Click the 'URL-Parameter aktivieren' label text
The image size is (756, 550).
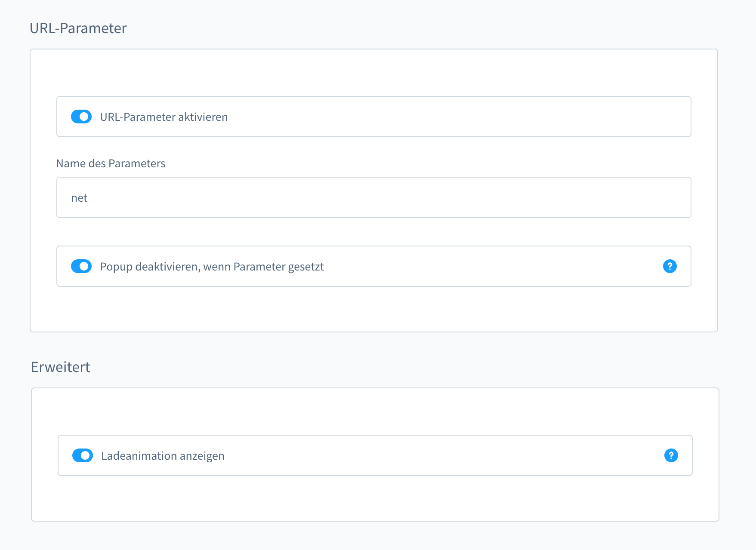tap(164, 117)
